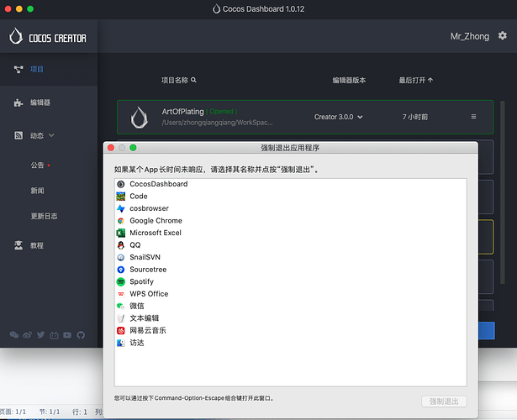Open WeChat social icon in sidebar footer

coord(13,335)
